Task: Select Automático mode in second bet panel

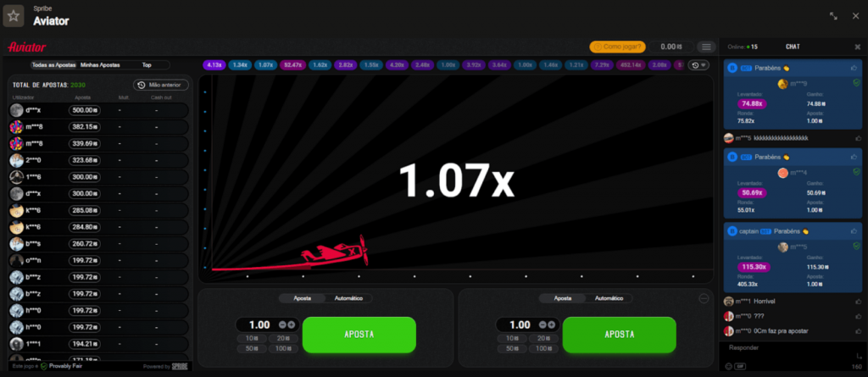Action: coord(609,298)
